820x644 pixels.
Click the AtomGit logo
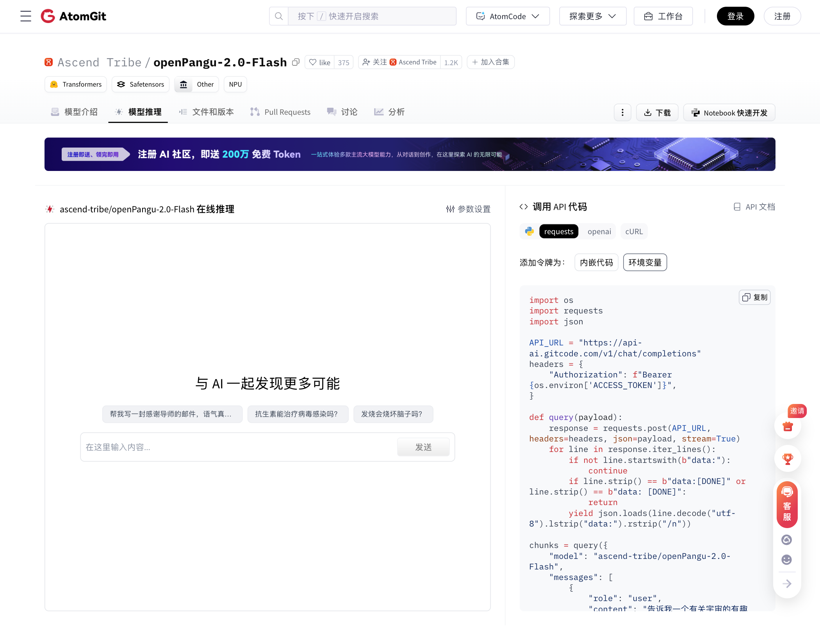[74, 16]
